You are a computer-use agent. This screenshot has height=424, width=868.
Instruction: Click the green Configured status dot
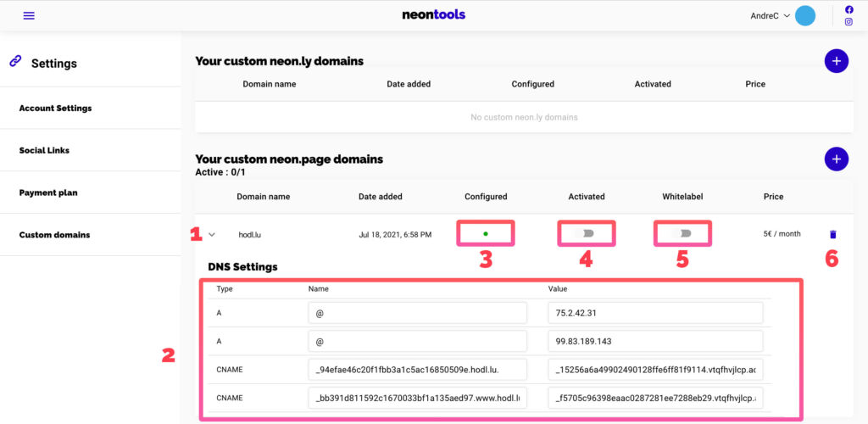(x=486, y=233)
